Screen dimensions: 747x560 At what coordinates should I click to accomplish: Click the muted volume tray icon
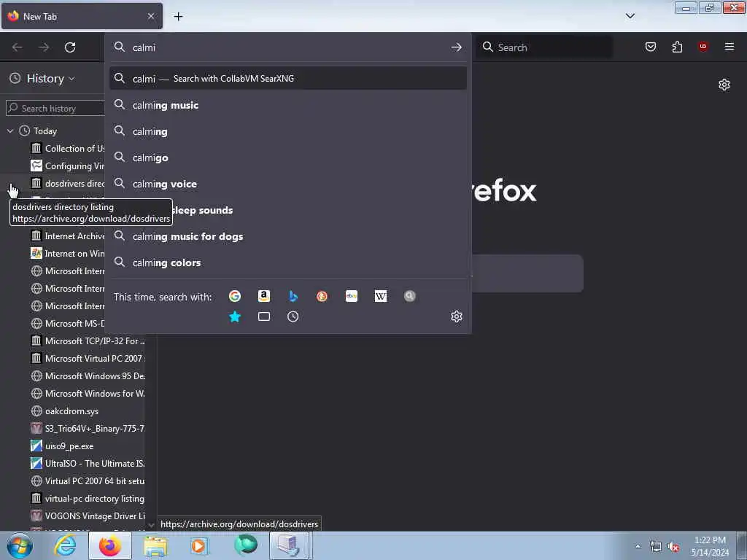click(673, 547)
